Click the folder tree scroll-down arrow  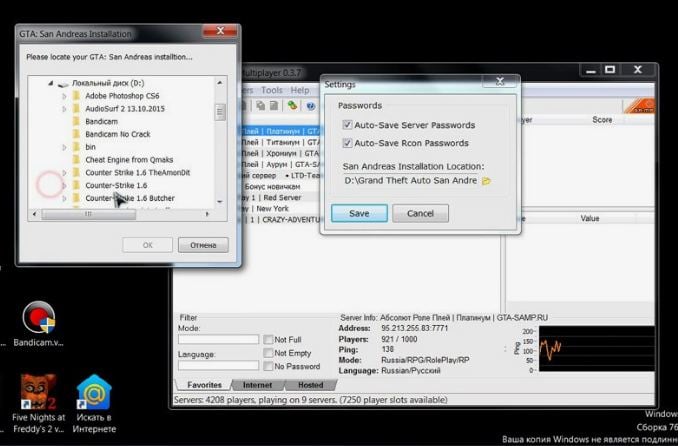[220, 202]
